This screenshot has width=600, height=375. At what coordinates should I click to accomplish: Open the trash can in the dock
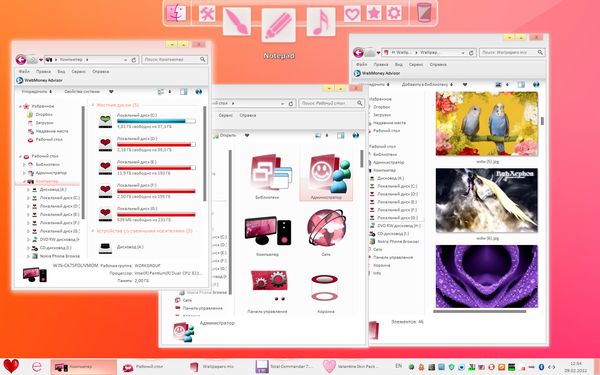(x=424, y=12)
